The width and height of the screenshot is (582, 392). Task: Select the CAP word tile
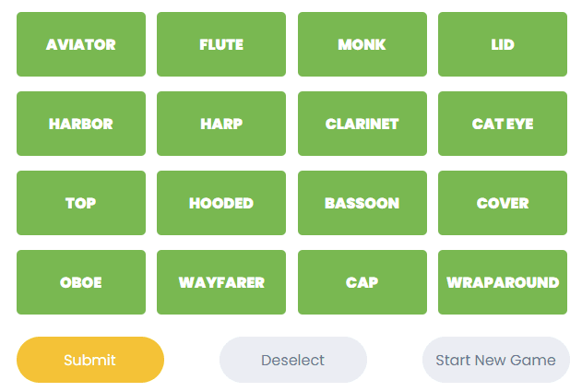coord(362,282)
